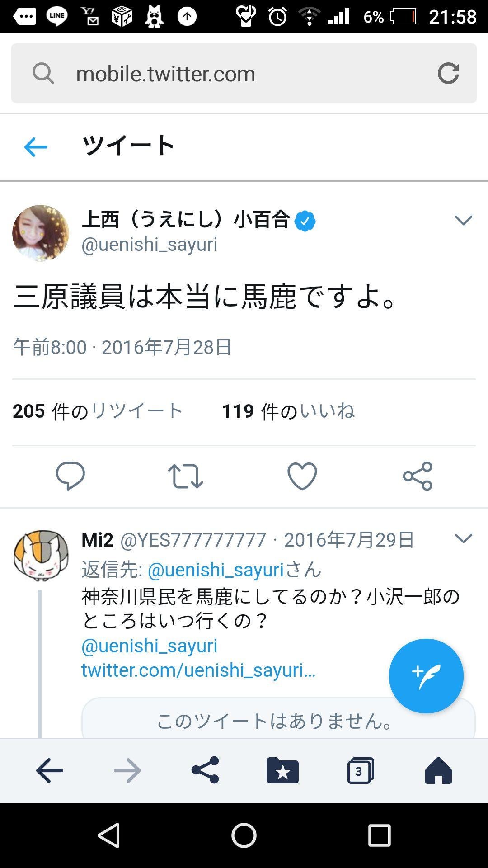
Task: Reload the page with the refresh icon
Action: 449,73
